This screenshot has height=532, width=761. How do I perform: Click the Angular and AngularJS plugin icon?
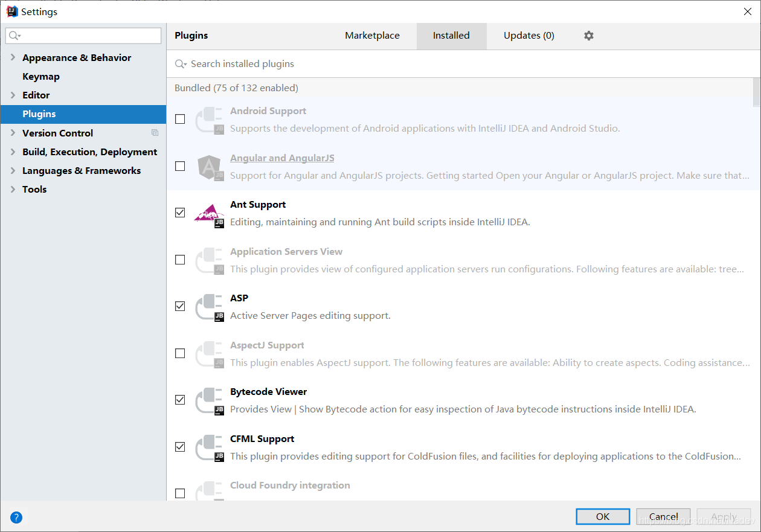tap(210, 167)
